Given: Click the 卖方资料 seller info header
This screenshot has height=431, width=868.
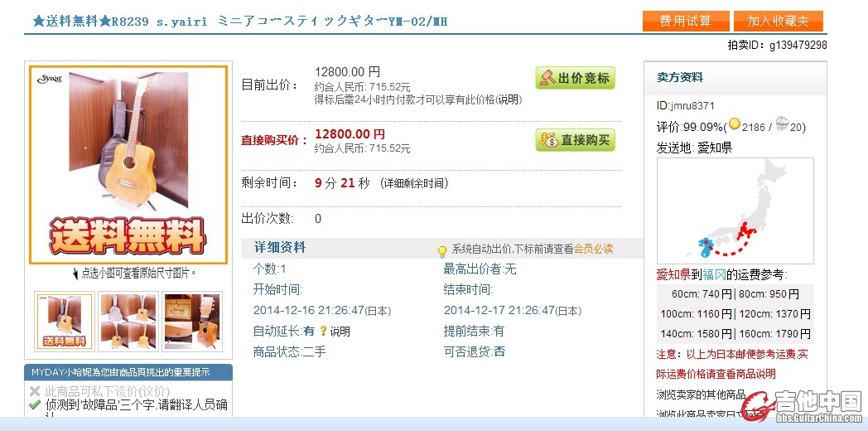Looking at the screenshot, I should point(680,78).
